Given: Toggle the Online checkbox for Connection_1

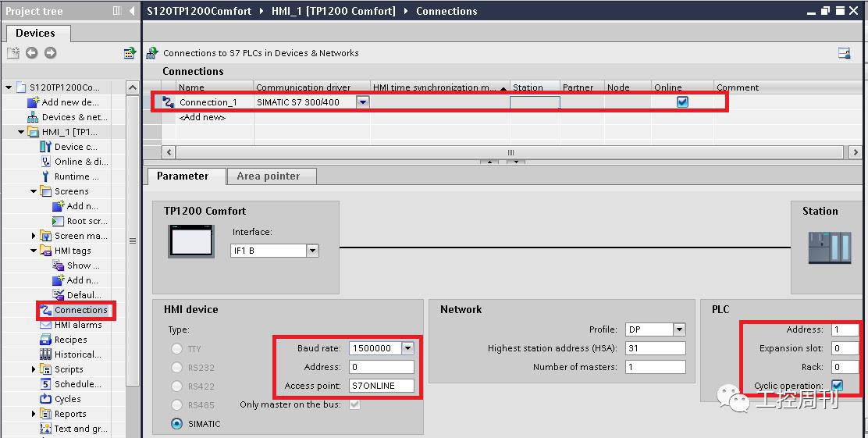Looking at the screenshot, I should pyautogui.click(x=682, y=102).
